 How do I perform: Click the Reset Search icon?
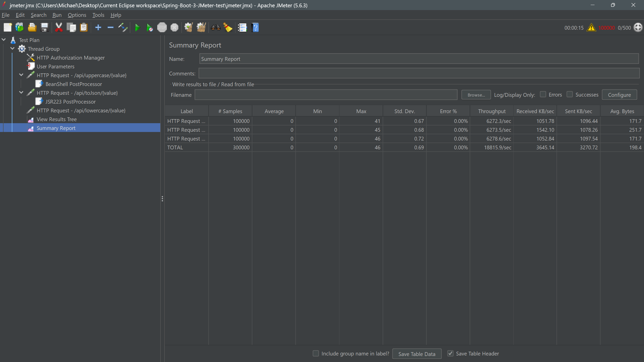[228, 27]
